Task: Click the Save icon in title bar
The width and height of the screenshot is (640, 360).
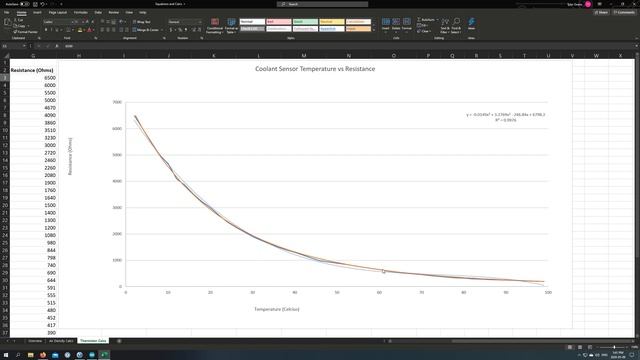Action: point(35,4)
